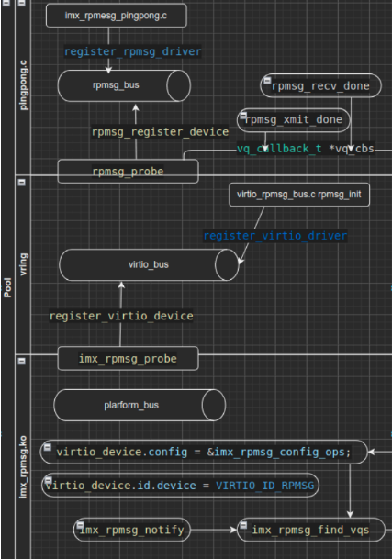Click the Pool swimlane title
The width and height of the screenshot is (392, 559).
coord(7,287)
